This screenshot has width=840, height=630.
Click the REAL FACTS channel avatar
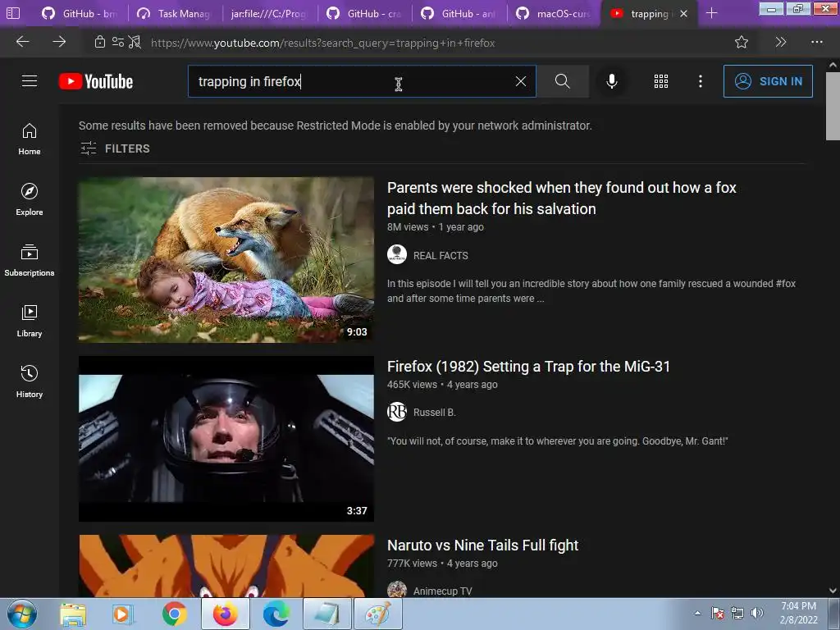click(x=397, y=254)
